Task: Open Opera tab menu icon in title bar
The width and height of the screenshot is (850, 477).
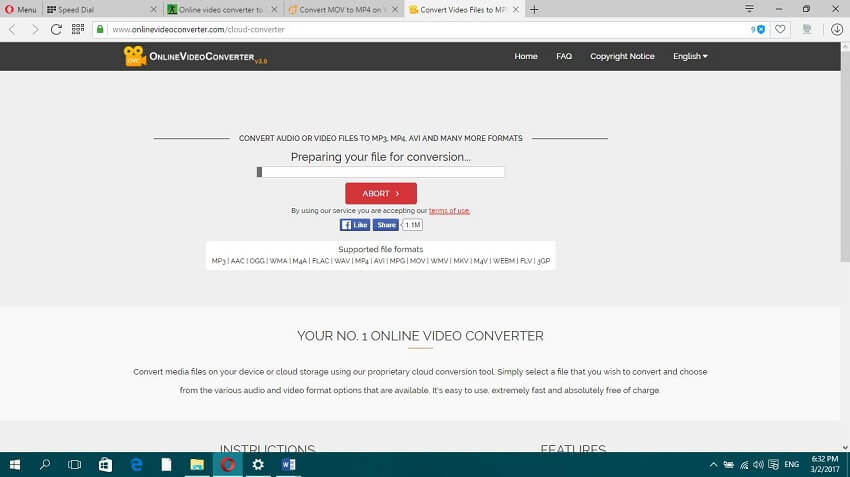Action: 749,9
